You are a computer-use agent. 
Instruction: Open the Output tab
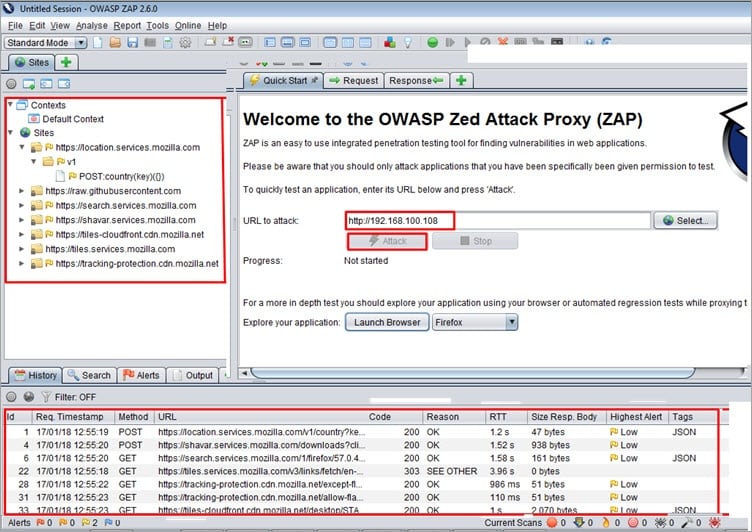click(x=193, y=375)
